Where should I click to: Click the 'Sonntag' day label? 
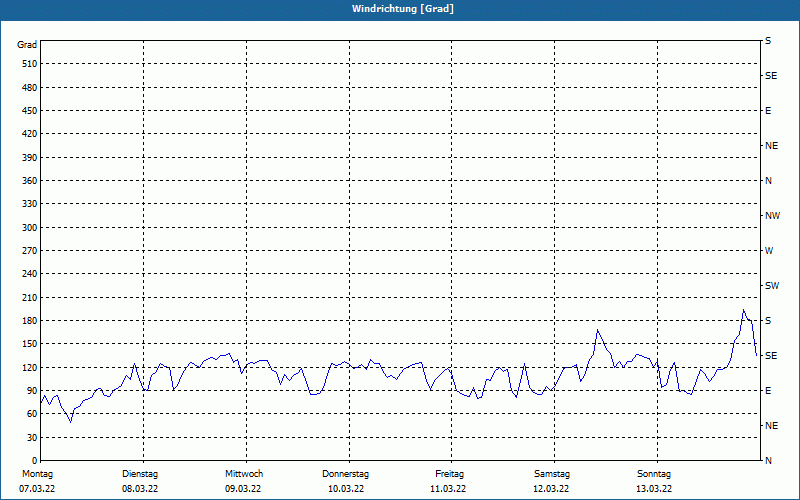click(654, 474)
